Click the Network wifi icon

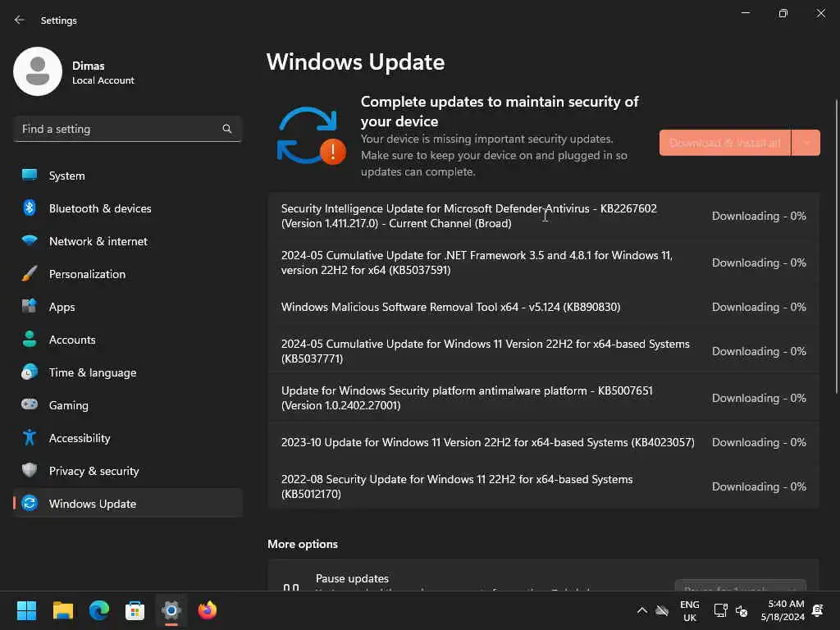(x=30, y=240)
